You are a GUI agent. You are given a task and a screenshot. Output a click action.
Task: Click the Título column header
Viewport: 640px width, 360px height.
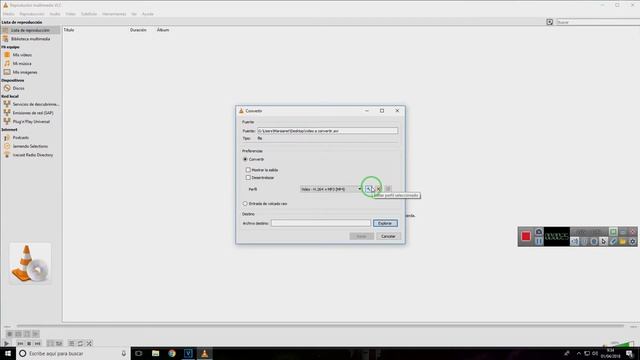pyautogui.click(x=69, y=30)
